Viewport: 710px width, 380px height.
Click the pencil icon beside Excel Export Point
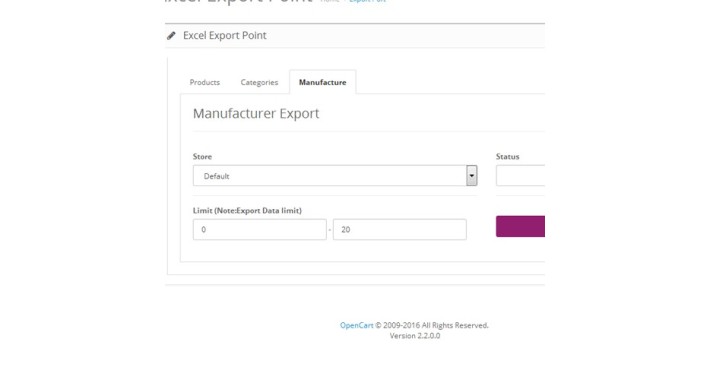pos(171,35)
